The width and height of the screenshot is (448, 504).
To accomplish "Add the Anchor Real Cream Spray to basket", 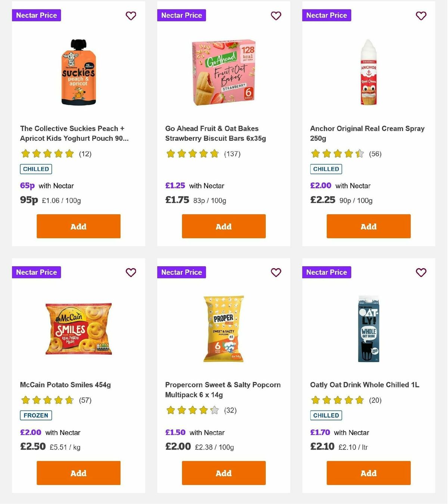I will (x=368, y=226).
